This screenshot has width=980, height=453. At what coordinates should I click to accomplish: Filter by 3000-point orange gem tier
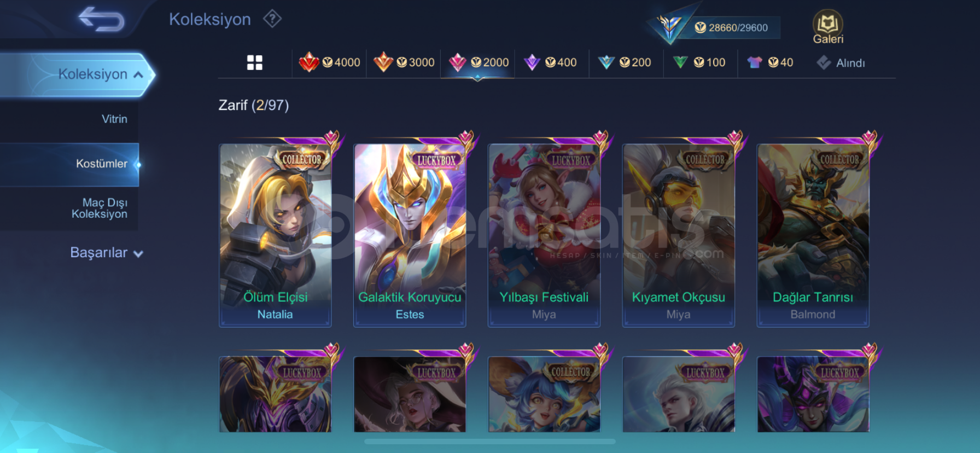(404, 62)
